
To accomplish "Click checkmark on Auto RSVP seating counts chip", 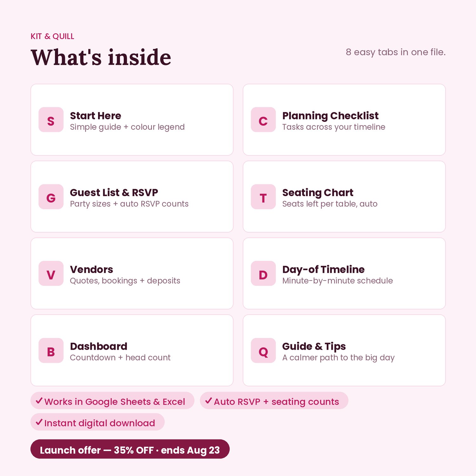I will [208, 400].
